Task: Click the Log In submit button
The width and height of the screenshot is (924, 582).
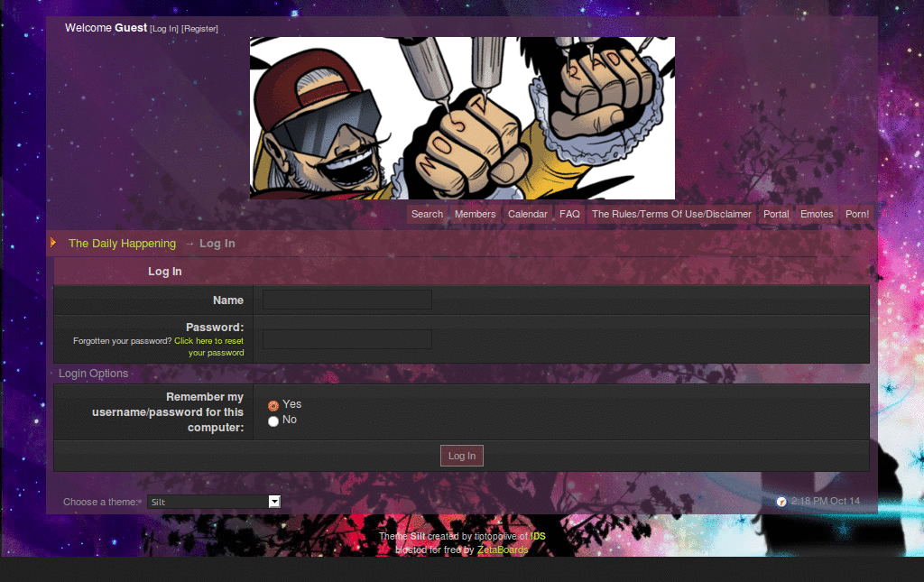Action: (x=462, y=456)
